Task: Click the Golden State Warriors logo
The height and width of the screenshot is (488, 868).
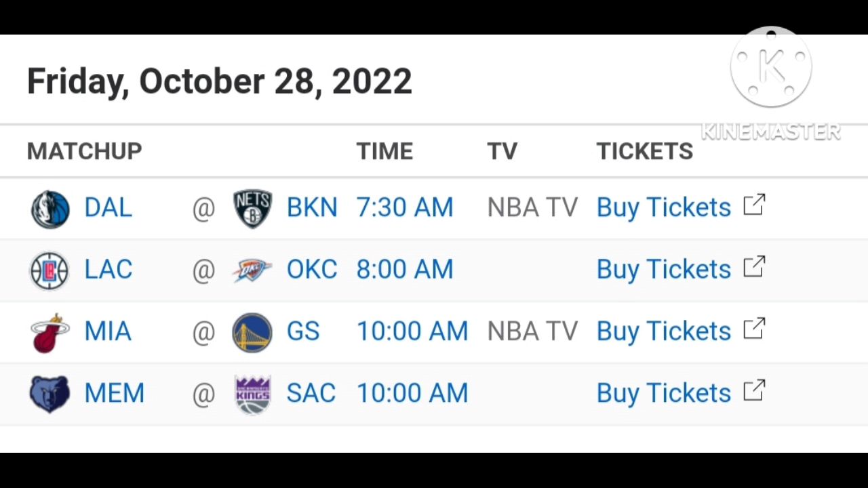Action: [252, 333]
